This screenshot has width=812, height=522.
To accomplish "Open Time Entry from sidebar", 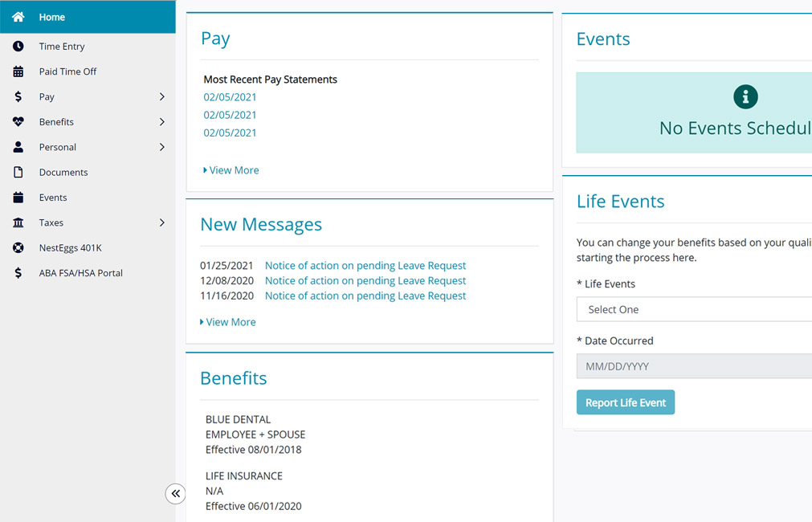I will point(62,46).
